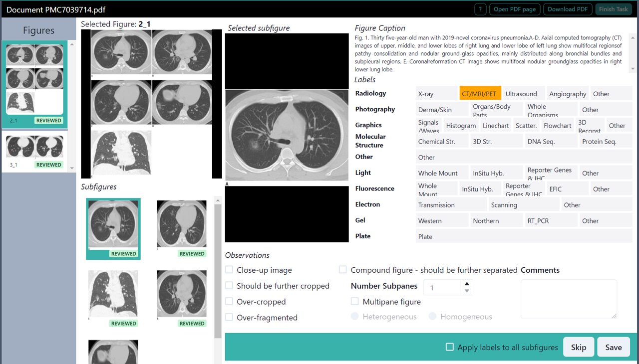Deselect the highlighted CT/MRI/PET label
This screenshot has height=364, width=639.
coord(480,93)
